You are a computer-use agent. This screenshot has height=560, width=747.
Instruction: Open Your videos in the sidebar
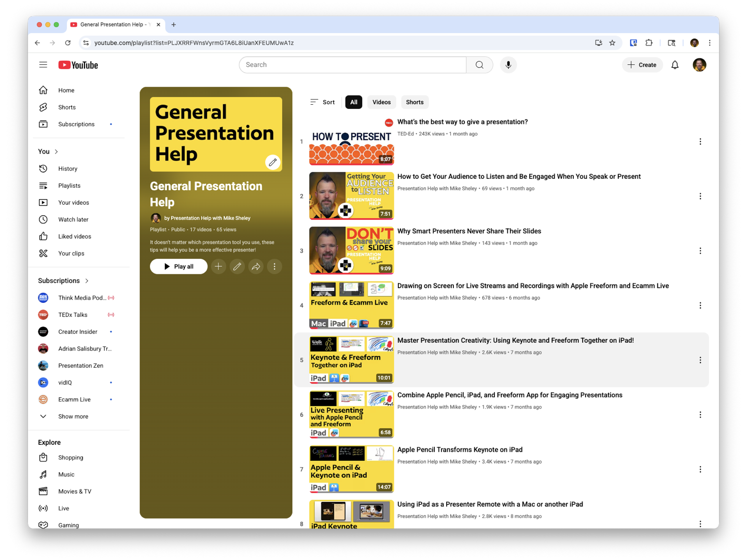pyautogui.click(x=79, y=203)
